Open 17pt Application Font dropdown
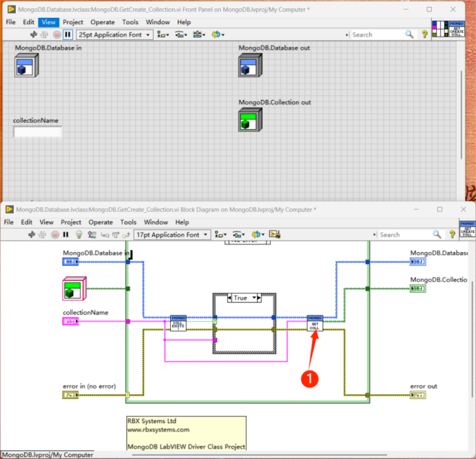This screenshot has height=459, width=476. pyautogui.click(x=172, y=235)
